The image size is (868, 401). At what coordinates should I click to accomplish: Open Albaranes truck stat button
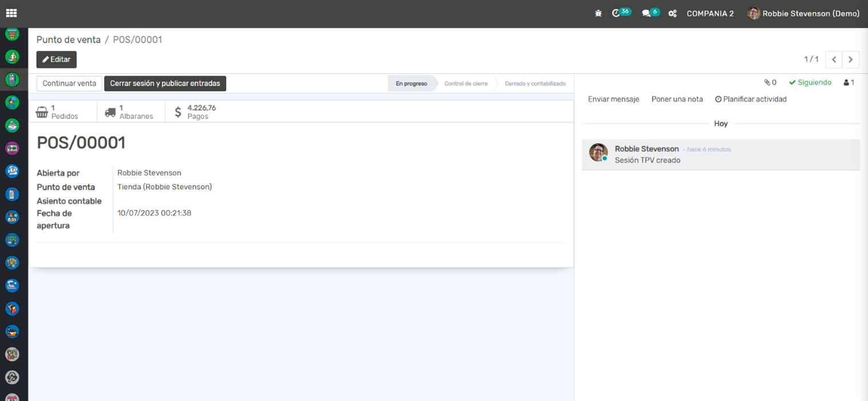130,112
